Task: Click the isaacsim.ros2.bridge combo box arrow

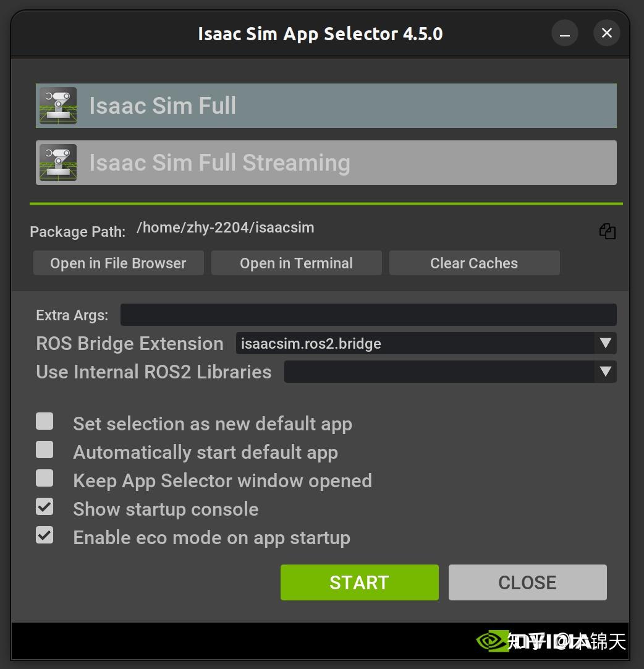Action: (x=605, y=343)
